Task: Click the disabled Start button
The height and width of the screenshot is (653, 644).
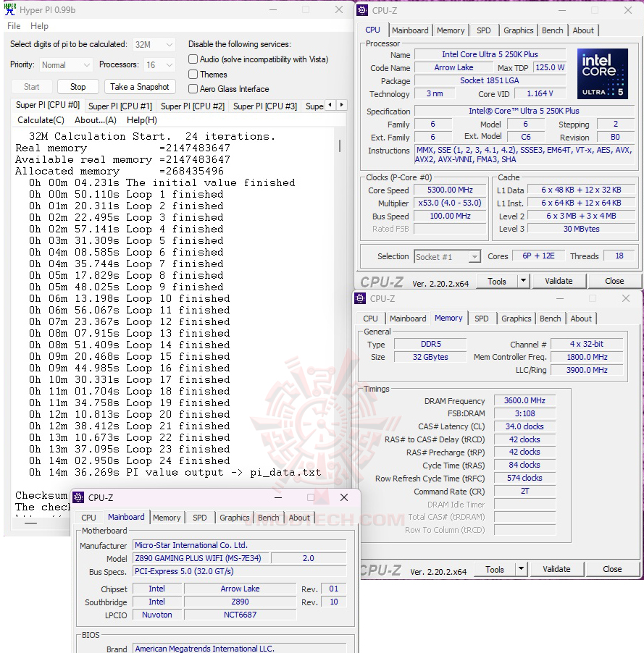Action: 32,87
